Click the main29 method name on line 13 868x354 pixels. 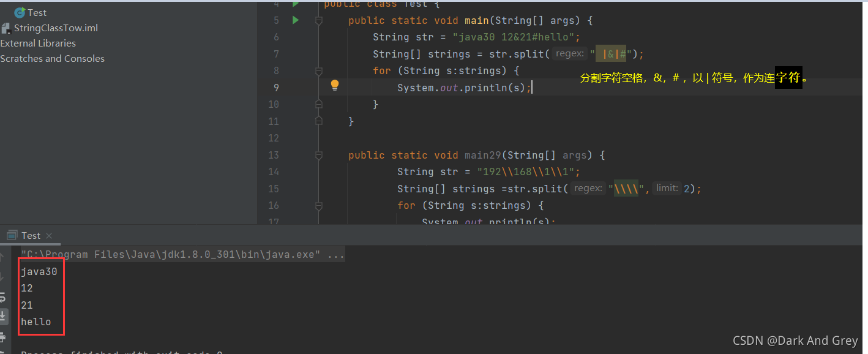483,156
